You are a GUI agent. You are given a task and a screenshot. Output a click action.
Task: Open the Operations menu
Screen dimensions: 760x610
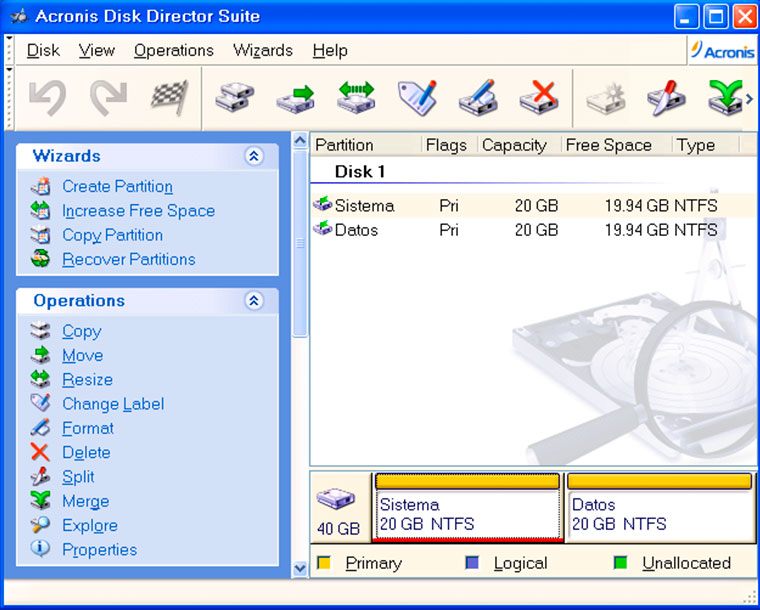coord(174,50)
